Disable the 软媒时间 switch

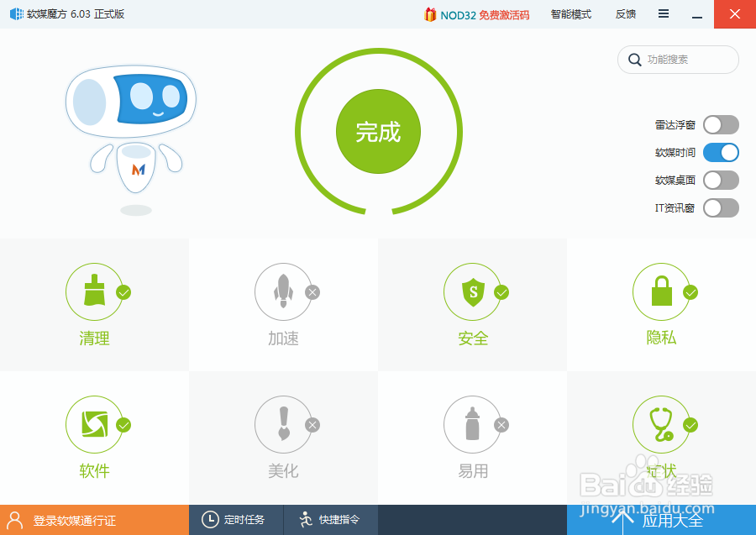[720, 152]
